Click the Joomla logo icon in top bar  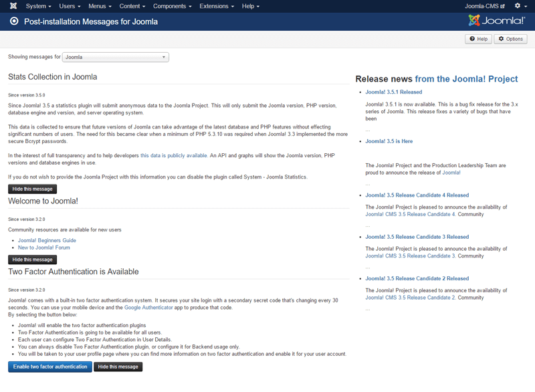(13, 6)
